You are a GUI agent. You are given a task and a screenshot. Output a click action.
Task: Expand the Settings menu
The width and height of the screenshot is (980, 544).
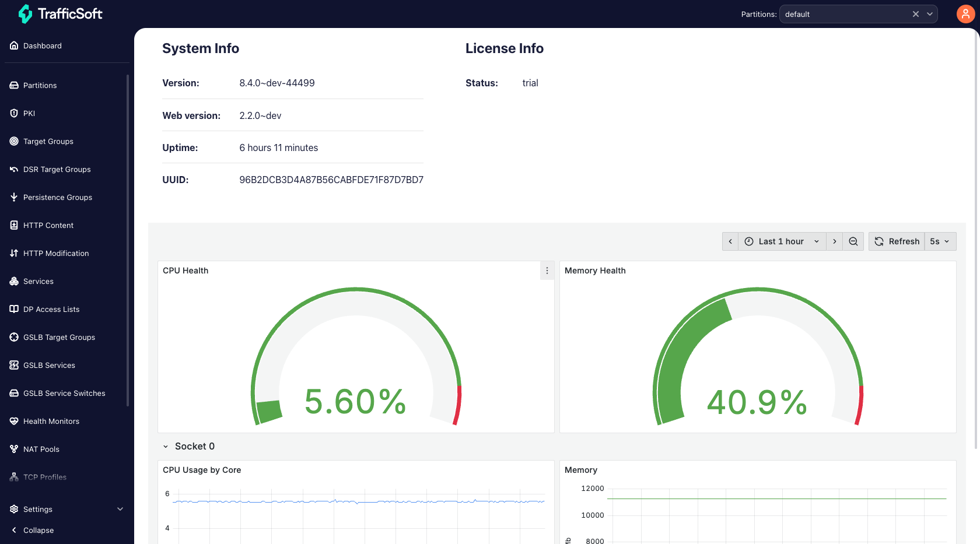(x=37, y=509)
